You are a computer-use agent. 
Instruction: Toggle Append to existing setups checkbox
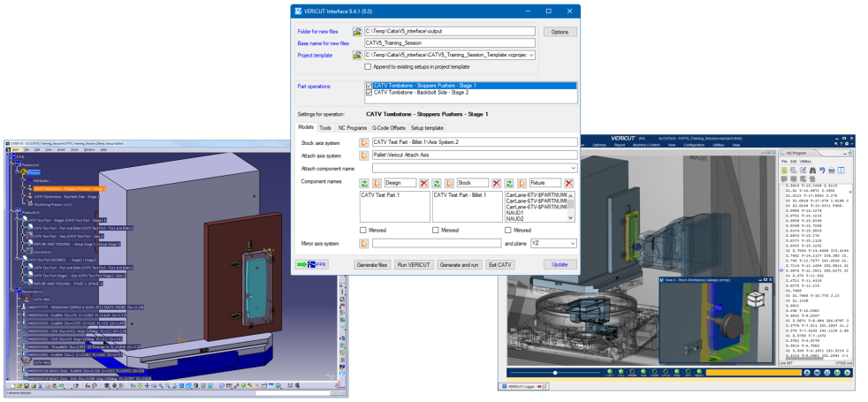coord(368,67)
